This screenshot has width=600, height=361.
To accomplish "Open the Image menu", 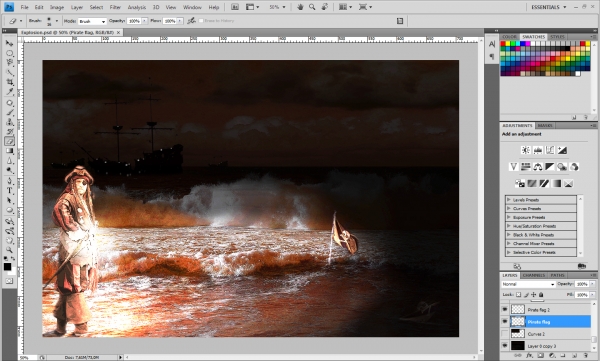I will click(x=57, y=7).
